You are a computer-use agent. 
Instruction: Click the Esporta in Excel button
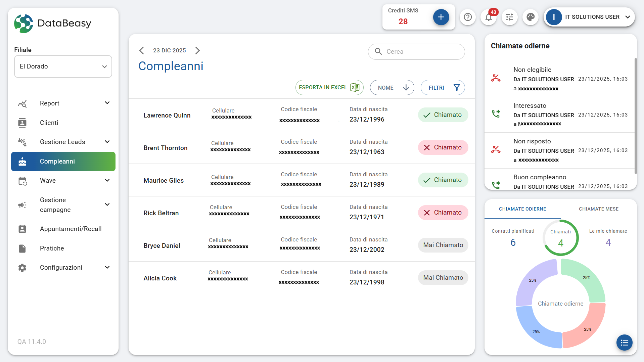[x=329, y=88]
